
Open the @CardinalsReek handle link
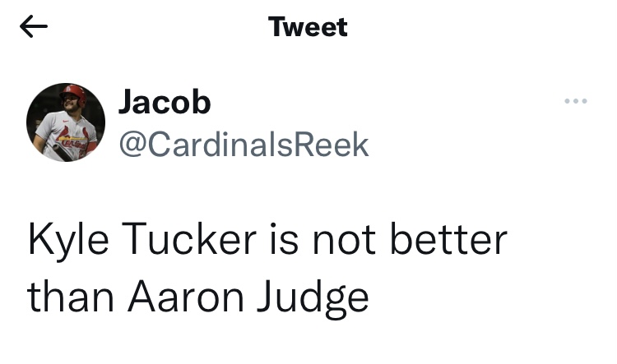pyautogui.click(x=244, y=145)
